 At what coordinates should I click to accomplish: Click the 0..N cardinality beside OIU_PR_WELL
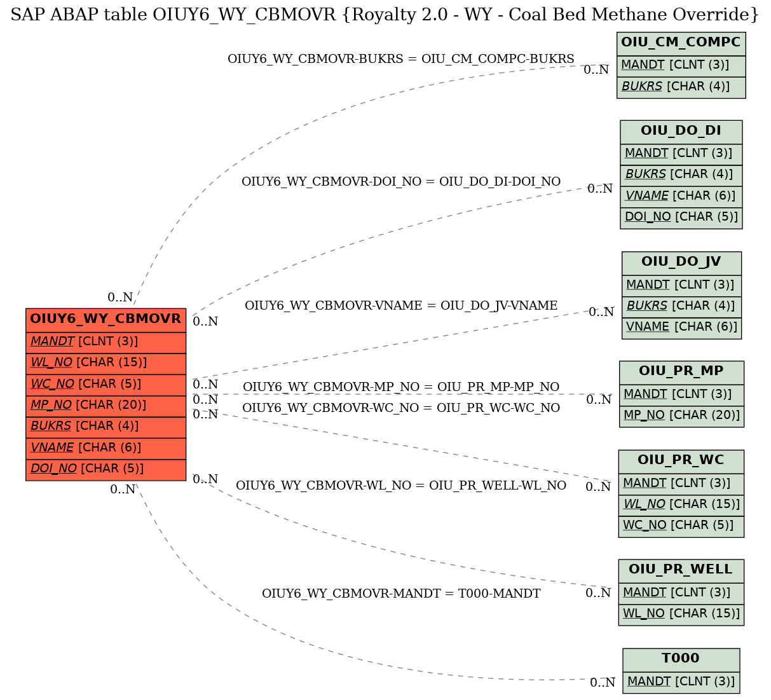598,594
